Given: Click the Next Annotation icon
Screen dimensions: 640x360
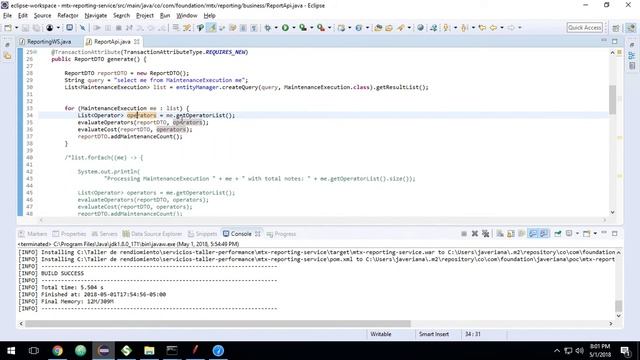Looking at the screenshot, I should pos(446,28).
